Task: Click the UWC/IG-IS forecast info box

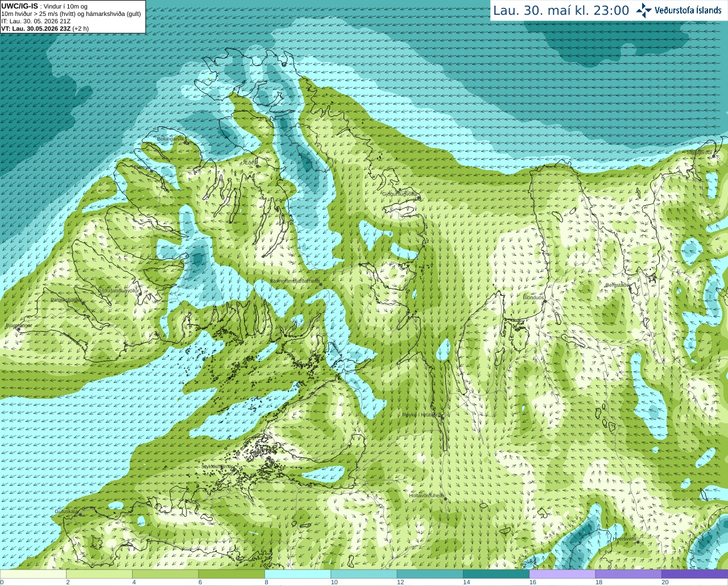Action: tap(73, 16)
